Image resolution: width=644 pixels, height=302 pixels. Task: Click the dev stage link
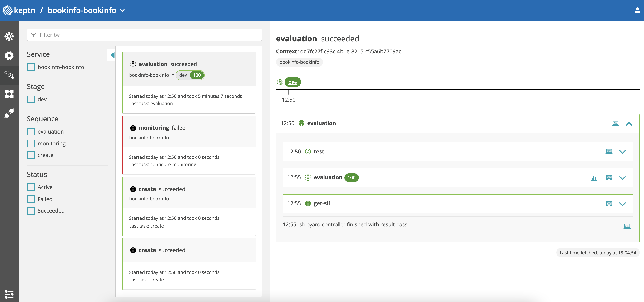pos(293,82)
